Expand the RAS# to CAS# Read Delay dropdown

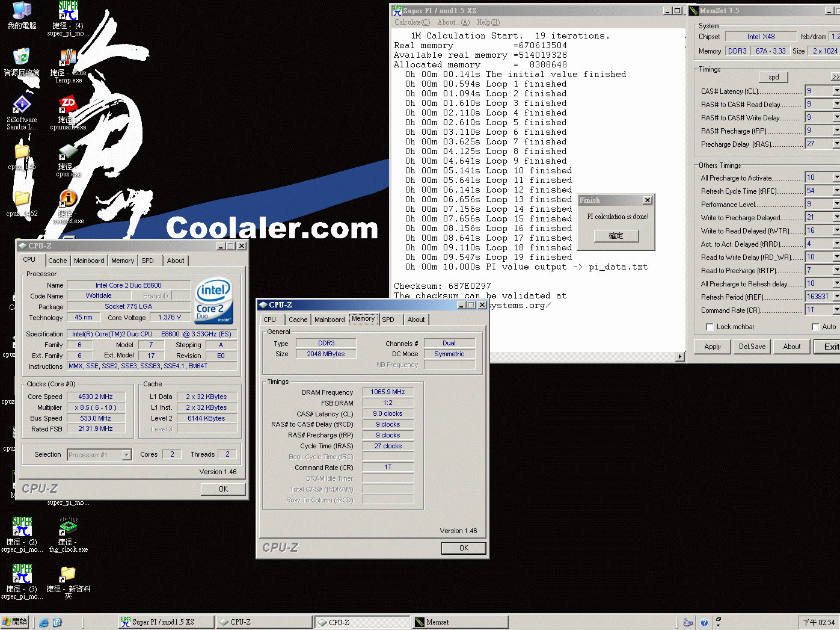coord(836,104)
